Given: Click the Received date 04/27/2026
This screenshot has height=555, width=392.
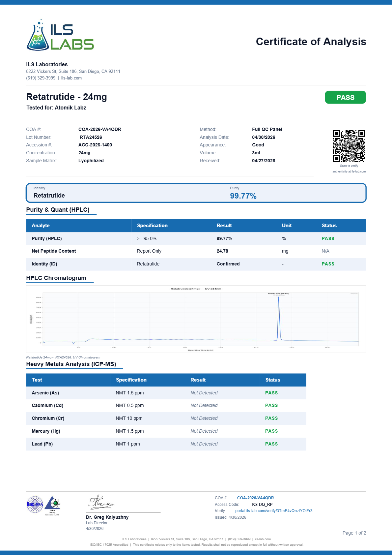Looking at the screenshot, I should [264, 161].
